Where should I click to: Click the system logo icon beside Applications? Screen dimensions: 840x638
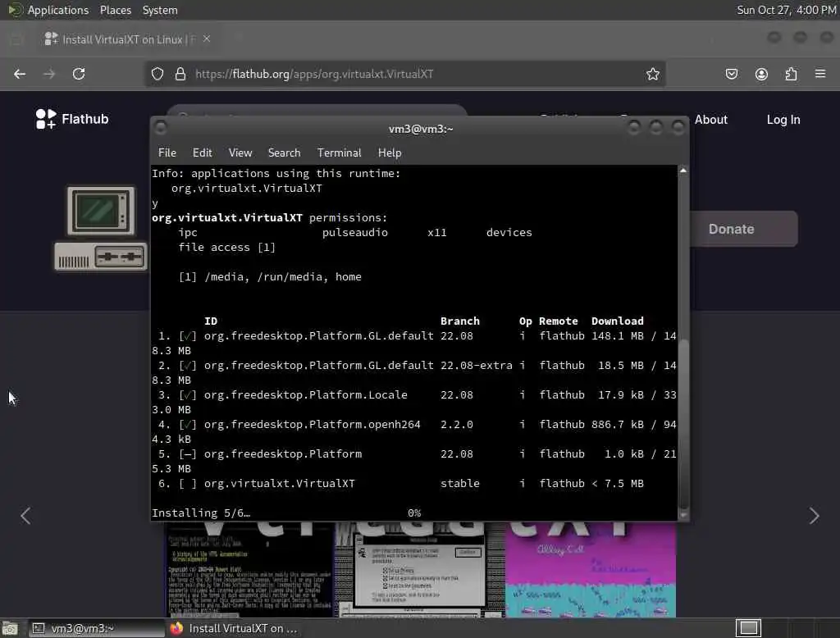15,10
